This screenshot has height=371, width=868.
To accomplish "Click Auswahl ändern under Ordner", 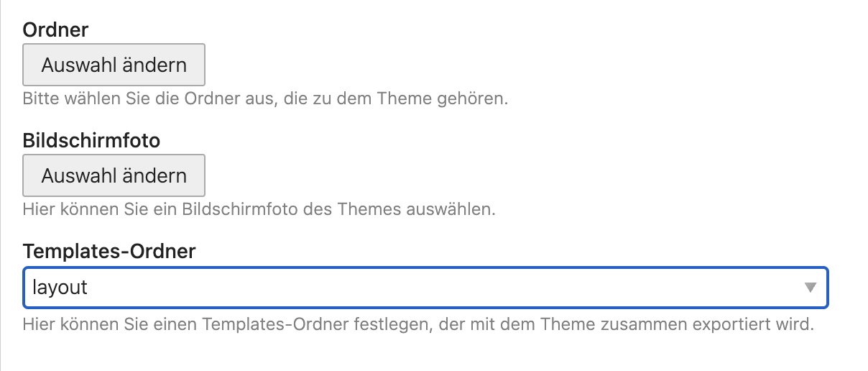I will click(114, 65).
